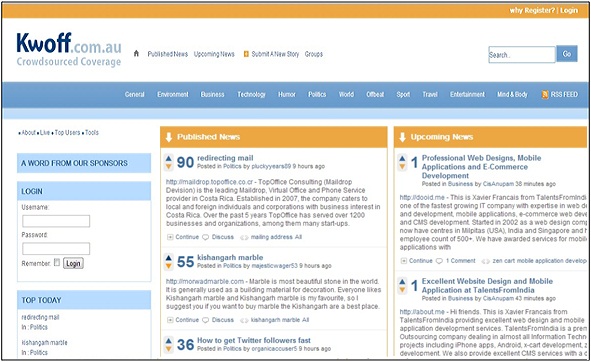Screen dimensions: 591x362
Task: Upvote the 'redirecting mail' story
Action: (x=168, y=159)
